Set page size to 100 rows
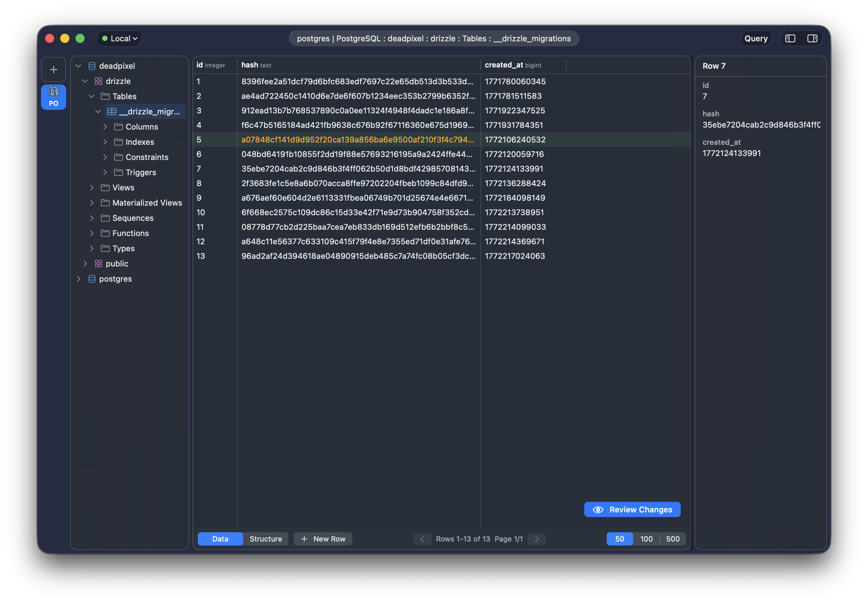The image size is (868, 603). tap(646, 539)
